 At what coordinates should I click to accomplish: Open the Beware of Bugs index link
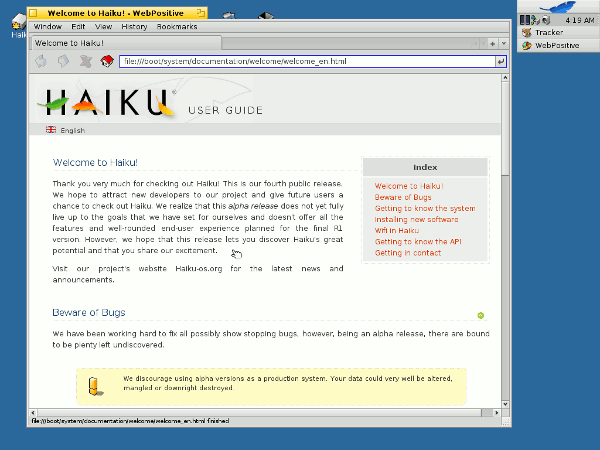click(403, 197)
